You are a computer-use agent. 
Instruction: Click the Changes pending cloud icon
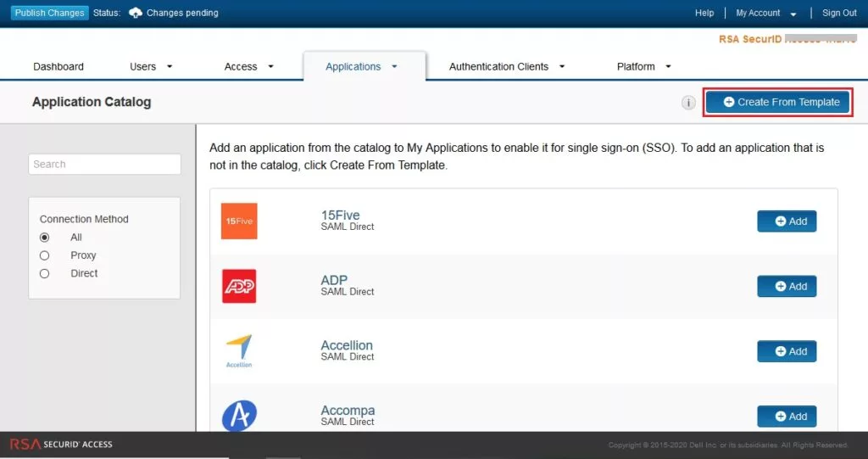click(x=135, y=13)
